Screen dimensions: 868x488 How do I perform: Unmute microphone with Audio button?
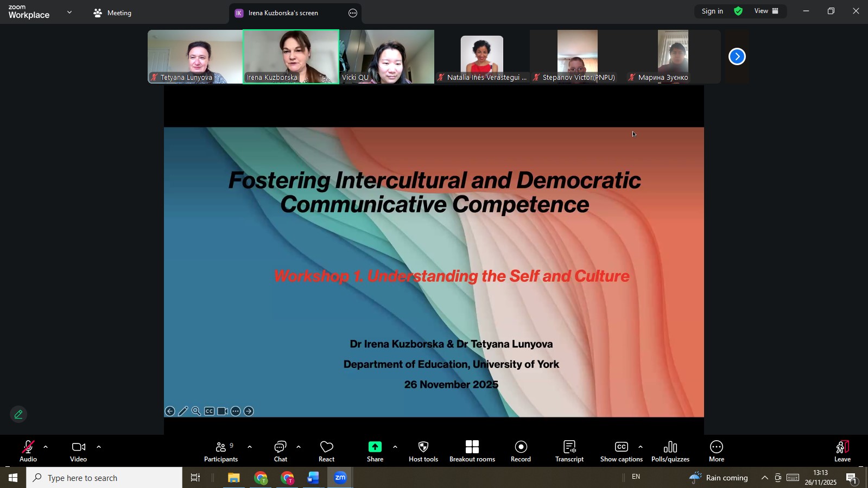(28, 451)
